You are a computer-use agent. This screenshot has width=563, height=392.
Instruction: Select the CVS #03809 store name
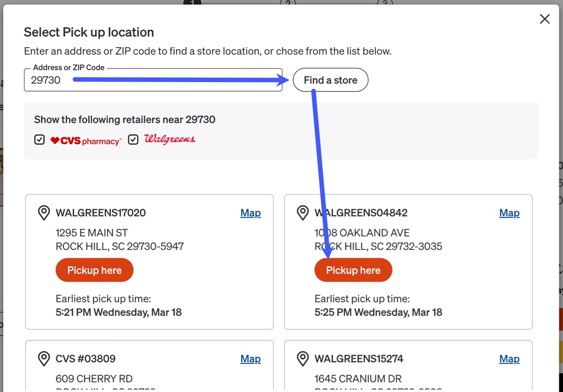[86, 359]
